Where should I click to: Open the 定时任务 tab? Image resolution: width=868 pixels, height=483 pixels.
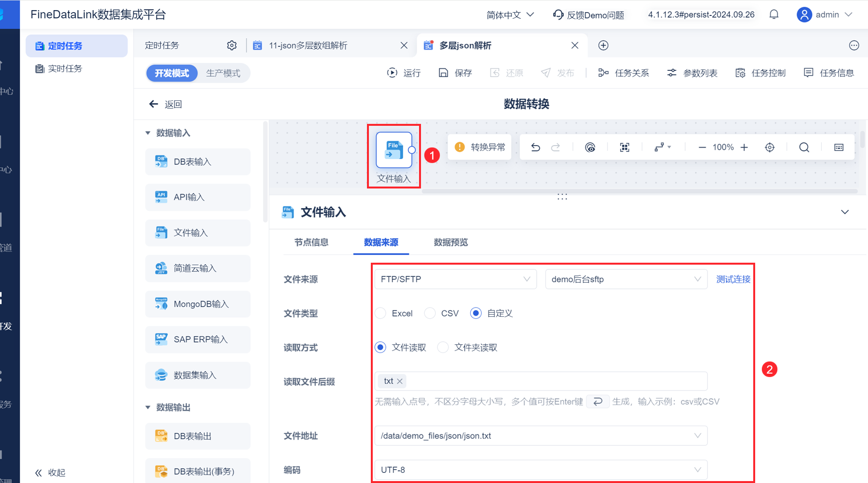[162, 45]
